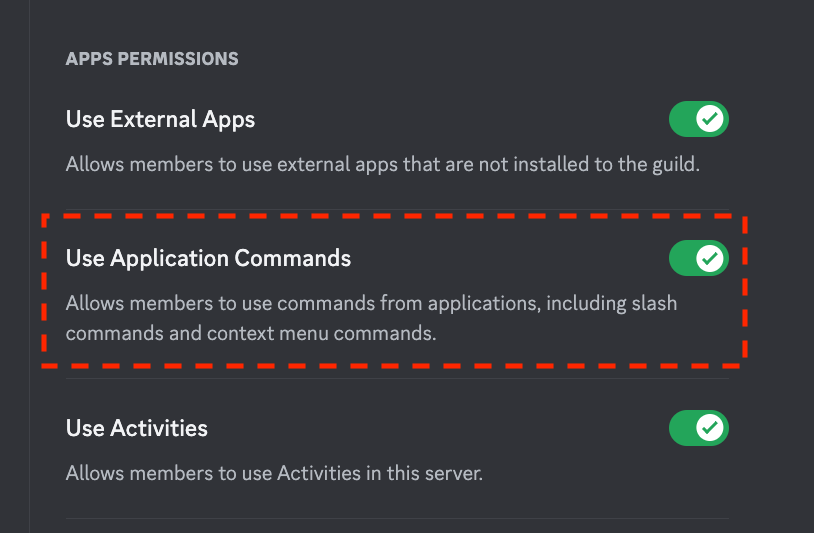Turn off Use Application Commands switch
The height and width of the screenshot is (533, 814).
[699, 258]
